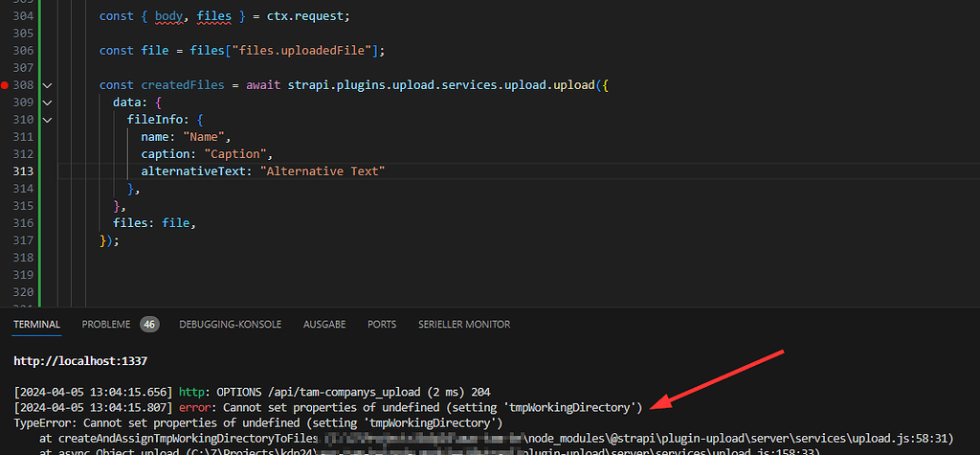Open the http://localhost:1337 link in terminal
The height and width of the screenshot is (455, 980).
point(80,361)
